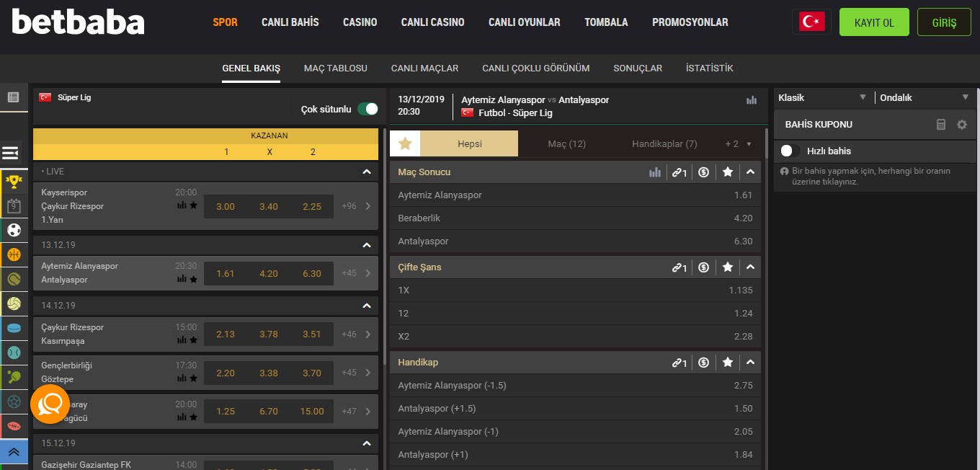The height and width of the screenshot is (470, 980).
Task: Open the bet calculator icon in Bahis Kuponu
Action: pyautogui.click(x=940, y=125)
